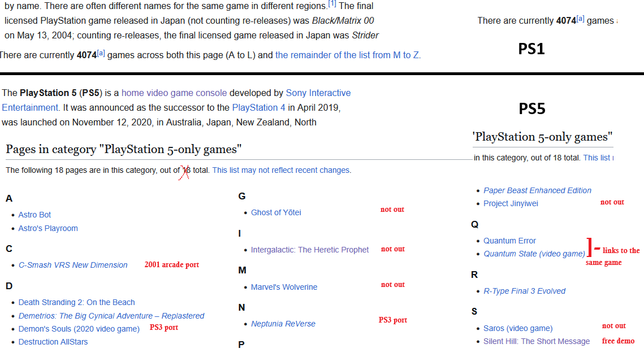644x357 pixels.
Task: Click the 'Pages in category' heading text
Action: (x=124, y=149)
